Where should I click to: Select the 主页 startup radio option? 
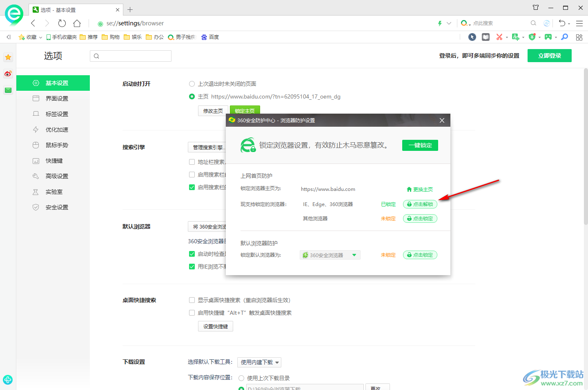(x=192, y=96)
